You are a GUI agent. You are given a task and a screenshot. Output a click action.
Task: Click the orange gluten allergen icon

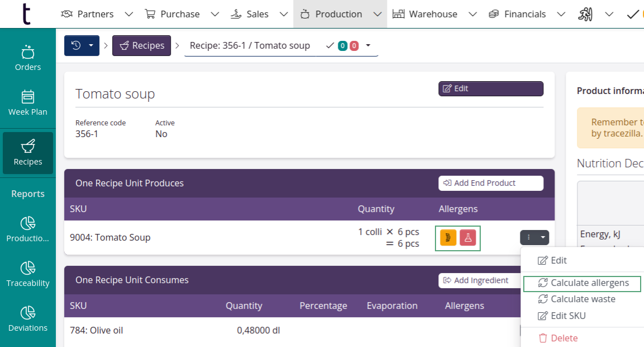pos(448,237)
